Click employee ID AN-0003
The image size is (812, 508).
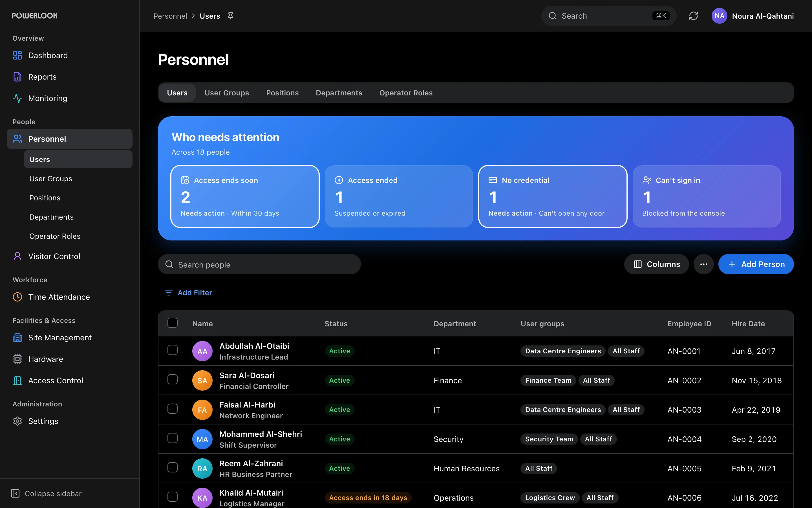point(684,410)
